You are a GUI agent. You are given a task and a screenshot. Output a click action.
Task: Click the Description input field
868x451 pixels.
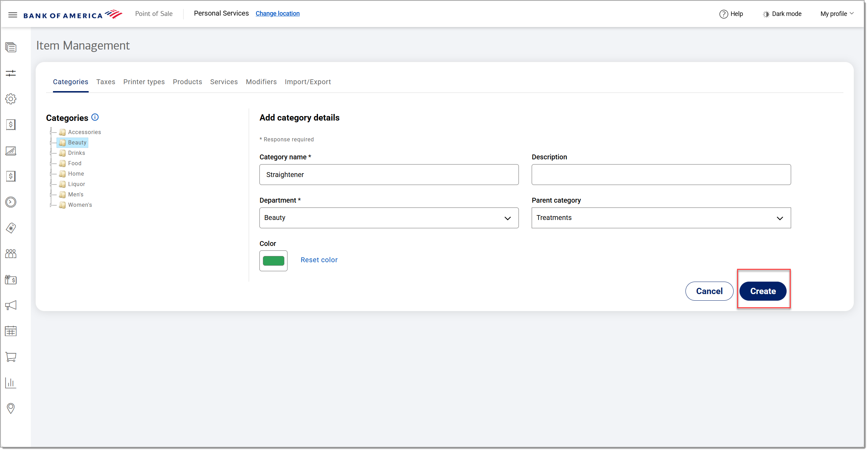pyautogui.click(x=661, y=175)
